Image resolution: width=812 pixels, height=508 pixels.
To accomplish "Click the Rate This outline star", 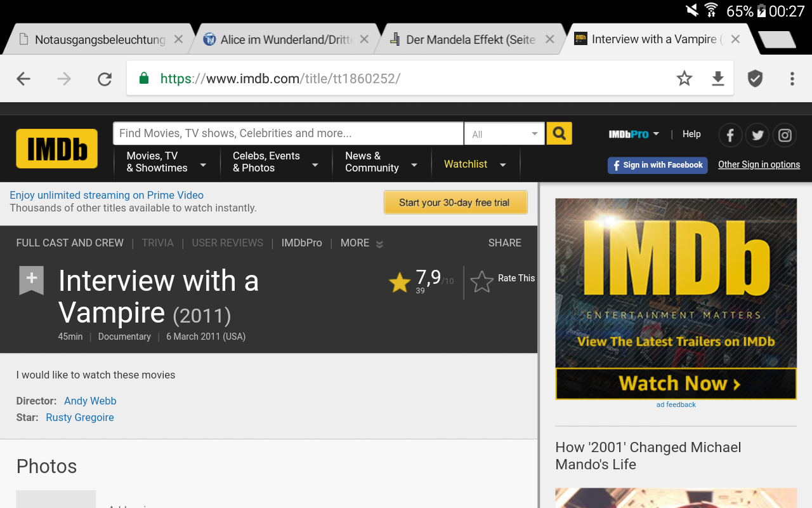I will point(482,281).
